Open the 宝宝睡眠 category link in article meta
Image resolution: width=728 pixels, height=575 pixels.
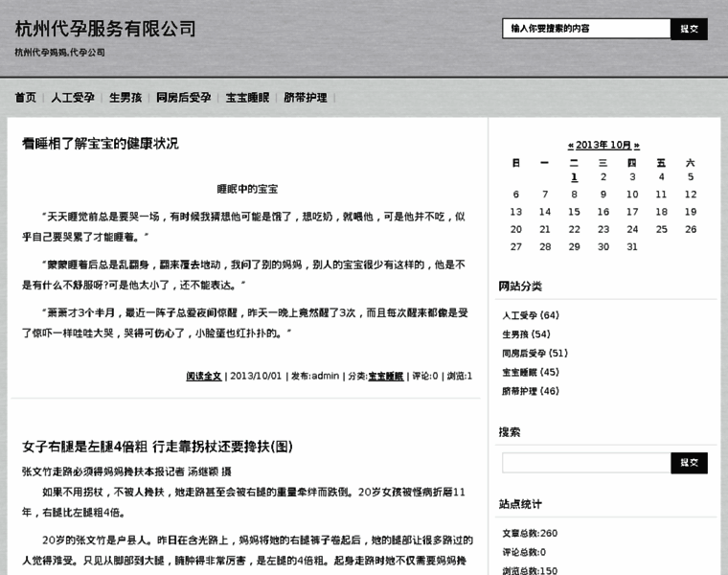click(x=386, y=376)
